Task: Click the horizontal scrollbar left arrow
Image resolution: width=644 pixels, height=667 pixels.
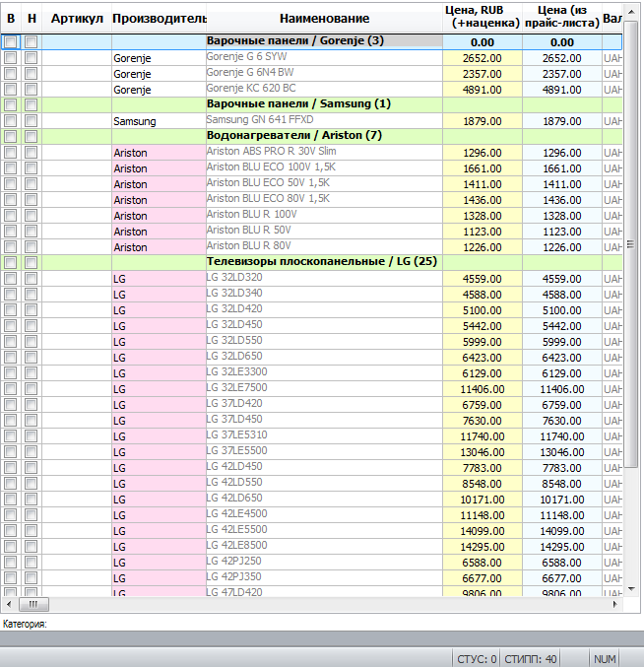Action: tap(9, 604)
